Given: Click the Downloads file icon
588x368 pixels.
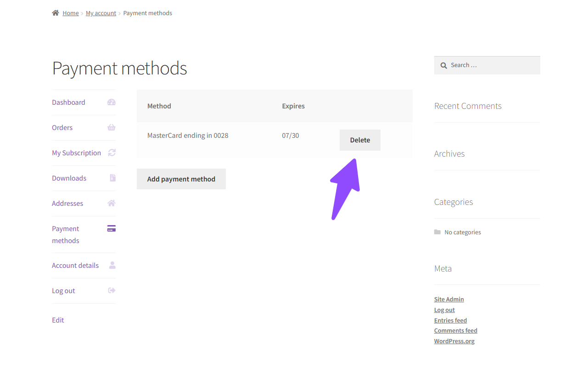Looking at the screenshot, I should click(112, 178).
